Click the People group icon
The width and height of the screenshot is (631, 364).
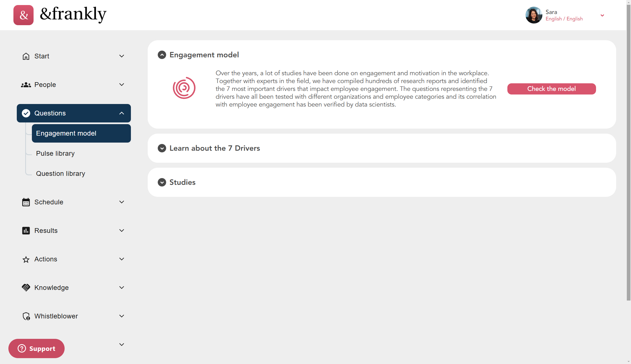pyautogui.click(x=26, y=85)
